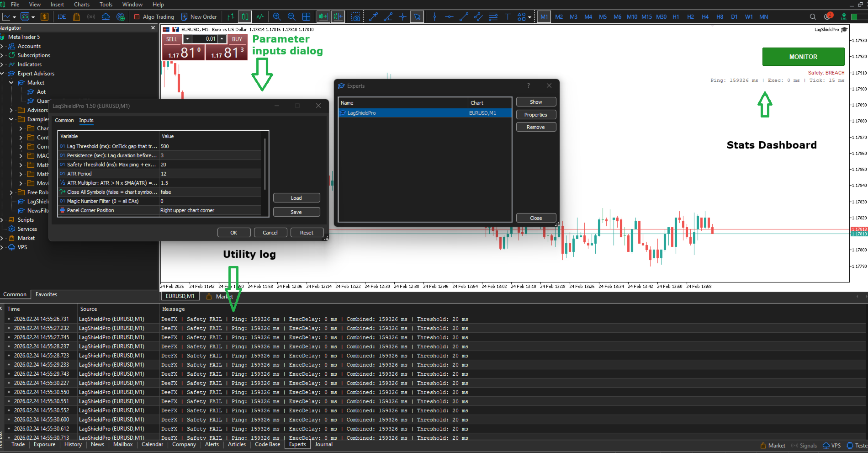Decrease trade volume with down arrow
The width and height of the screenshot is (868, 453).
[187, 39]
